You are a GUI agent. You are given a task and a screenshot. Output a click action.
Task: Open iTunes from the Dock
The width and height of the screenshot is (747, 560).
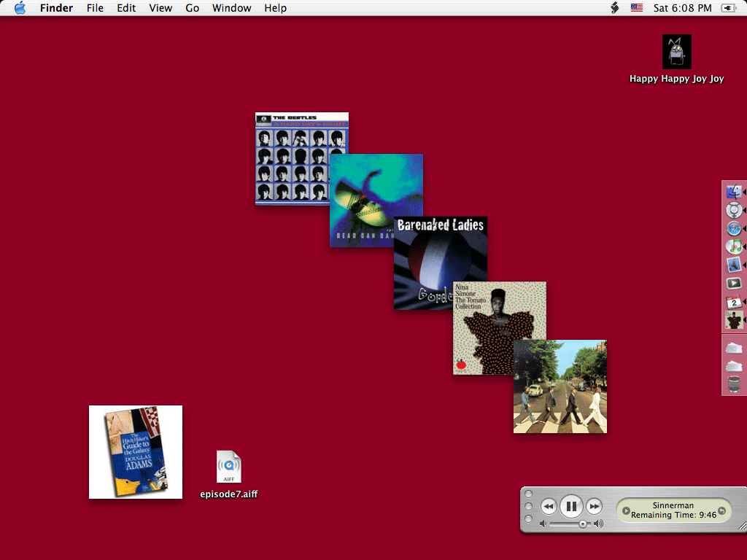click(x=734, y=246)
